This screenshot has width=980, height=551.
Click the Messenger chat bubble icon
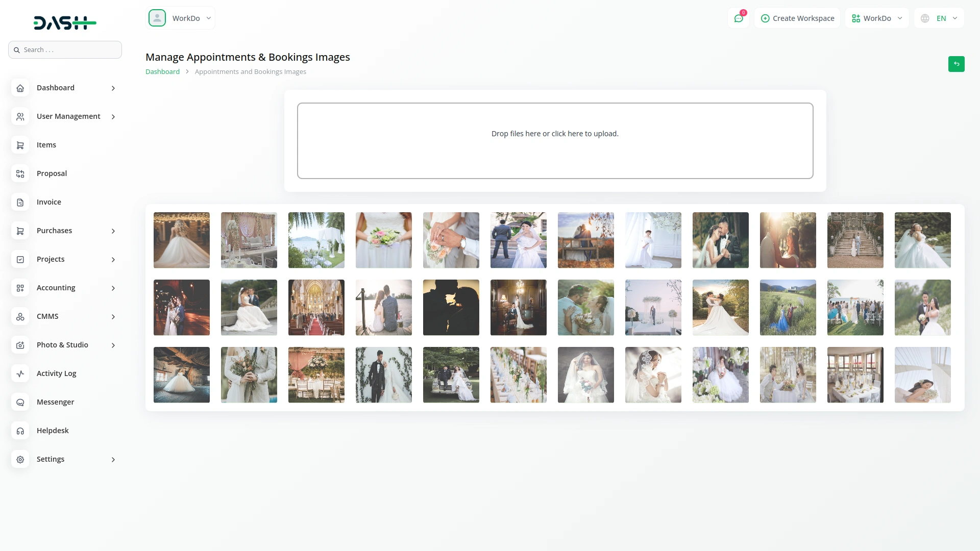pos(20,403)
